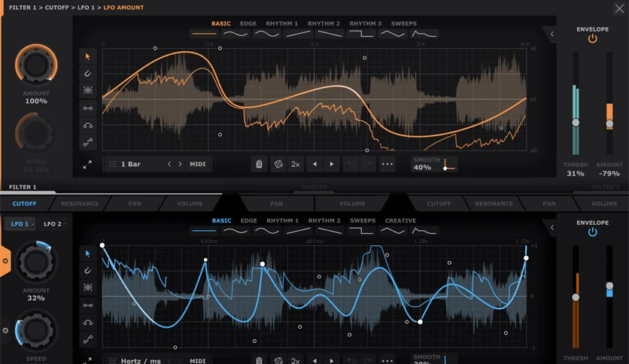629x364 pixels.
Task: Adjust the orange AMOUNT -79% slider handle
Action: pyautogui.click(x=609, y=124)
